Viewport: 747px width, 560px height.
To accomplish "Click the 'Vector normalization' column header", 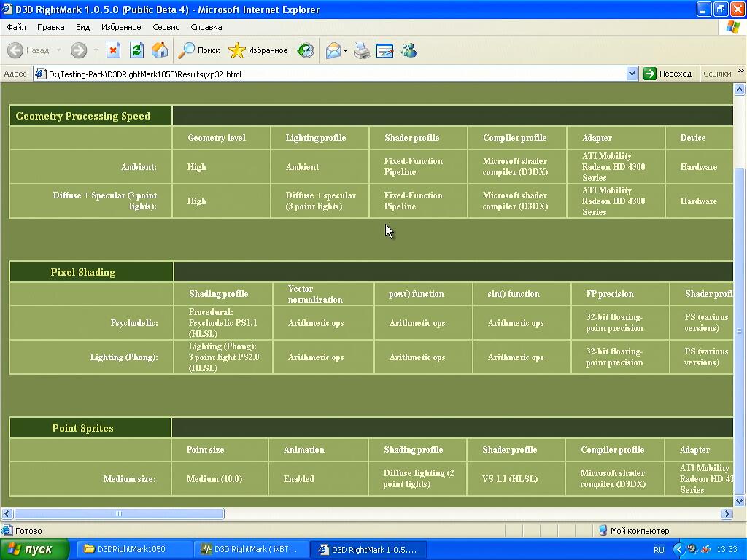I will click(315, 294).
